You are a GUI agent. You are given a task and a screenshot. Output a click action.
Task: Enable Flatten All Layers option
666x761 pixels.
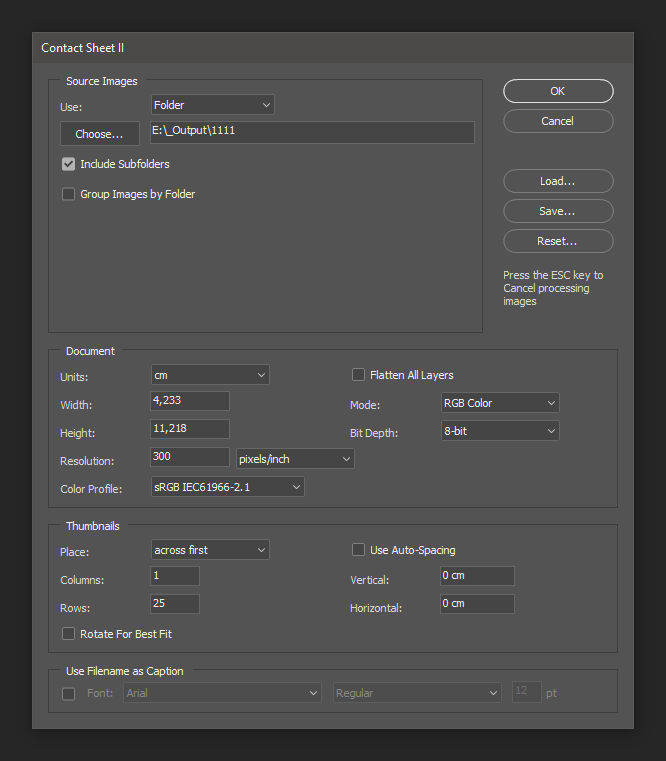pos(358,375)
